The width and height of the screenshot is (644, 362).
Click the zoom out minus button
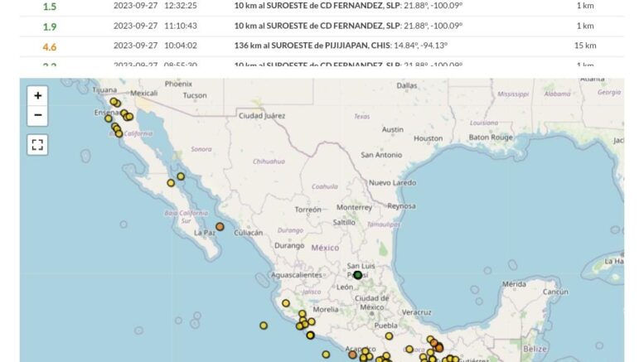[37, 116]
